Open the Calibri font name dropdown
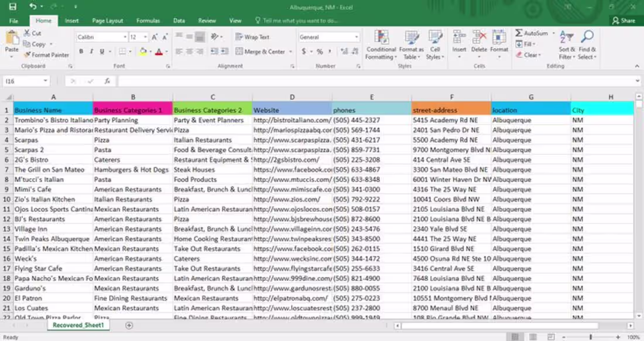The height and width of the screenshot is (341, 644). tap(125, 37)
